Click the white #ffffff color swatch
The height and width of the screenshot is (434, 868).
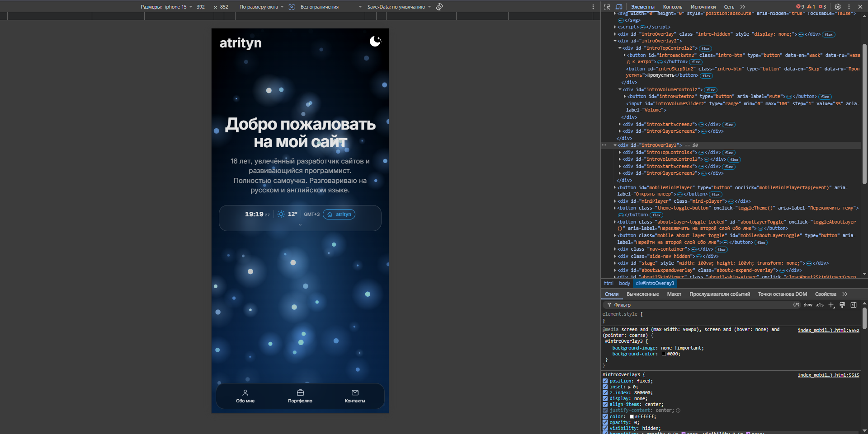tap(632, 416)
